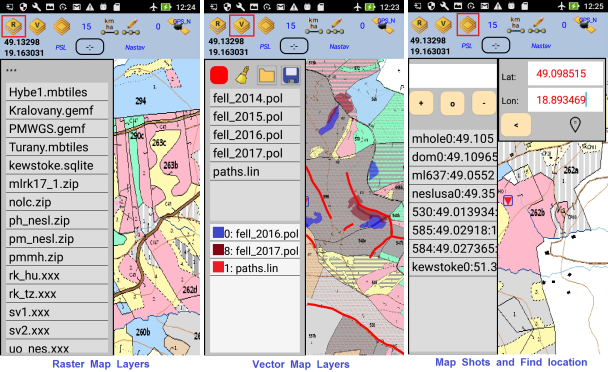Tap wrench icon in Raster screen status bar
Viewport: 608px width, 372px height.
coord(37,7)
